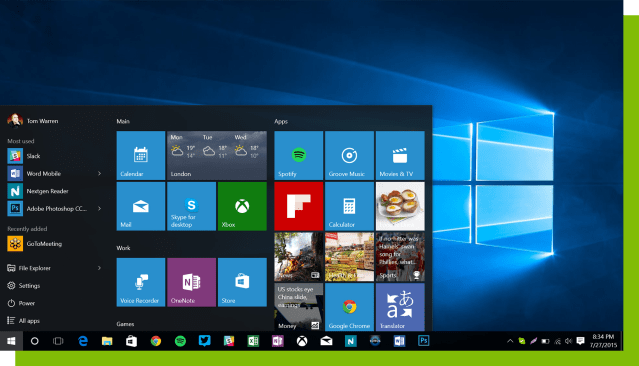Open Twitter from the taskbar
This screenshot has height=366, width=639.
click(x=205, y=341)
